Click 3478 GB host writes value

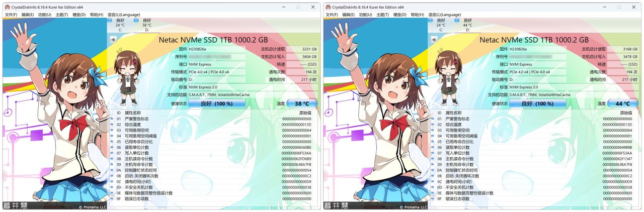coord(623,57)
